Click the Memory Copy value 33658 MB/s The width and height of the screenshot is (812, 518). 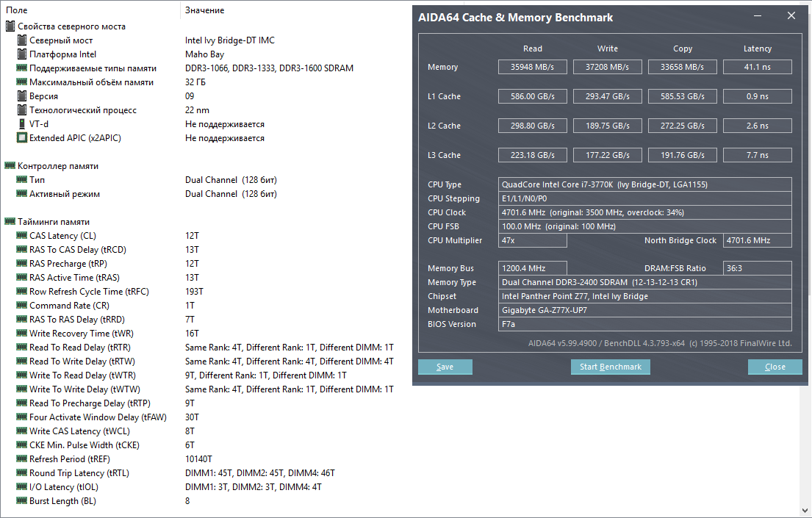click(x=683, y=67)
